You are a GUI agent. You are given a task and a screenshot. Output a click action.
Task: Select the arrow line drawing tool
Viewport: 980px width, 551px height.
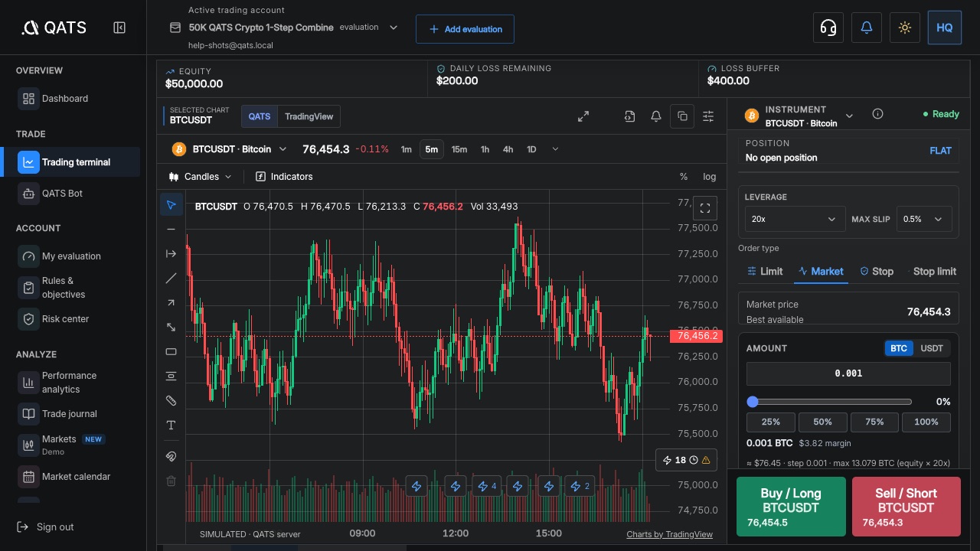[171, 302]
